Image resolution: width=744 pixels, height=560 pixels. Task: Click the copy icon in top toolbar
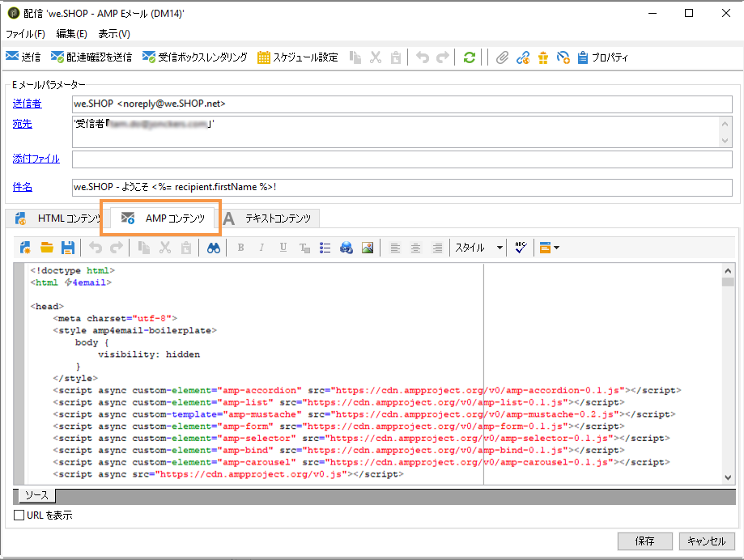click(355, 57)
